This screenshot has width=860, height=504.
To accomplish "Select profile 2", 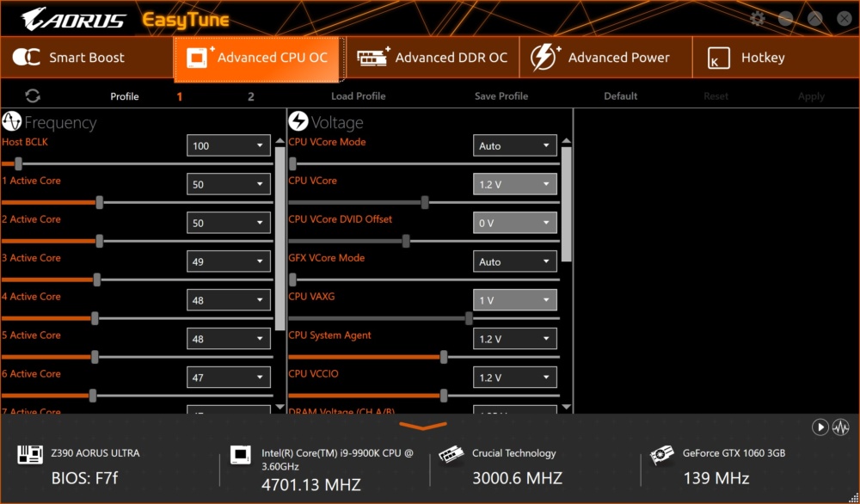I will point(250,96).
